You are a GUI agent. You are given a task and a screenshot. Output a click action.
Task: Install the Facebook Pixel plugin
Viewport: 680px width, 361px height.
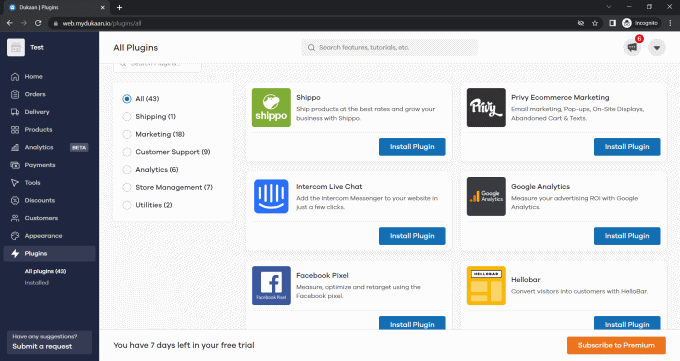pyautogui.click(x=412, y=323)
